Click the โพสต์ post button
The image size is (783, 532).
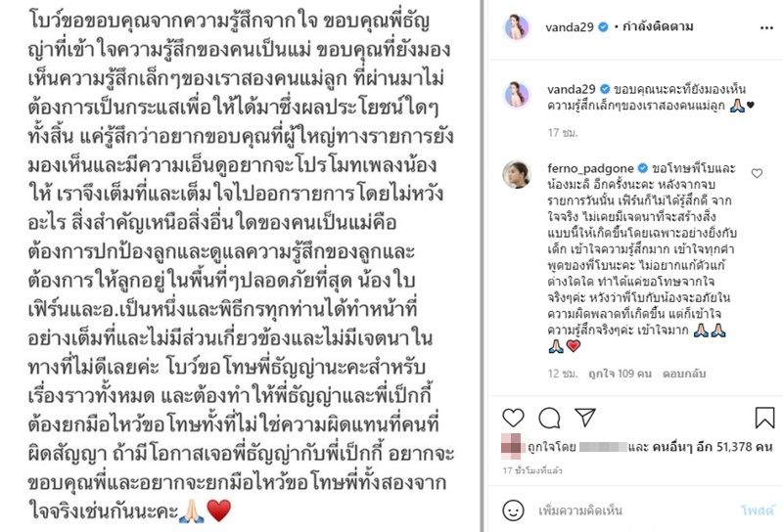(x=758, y=510)
